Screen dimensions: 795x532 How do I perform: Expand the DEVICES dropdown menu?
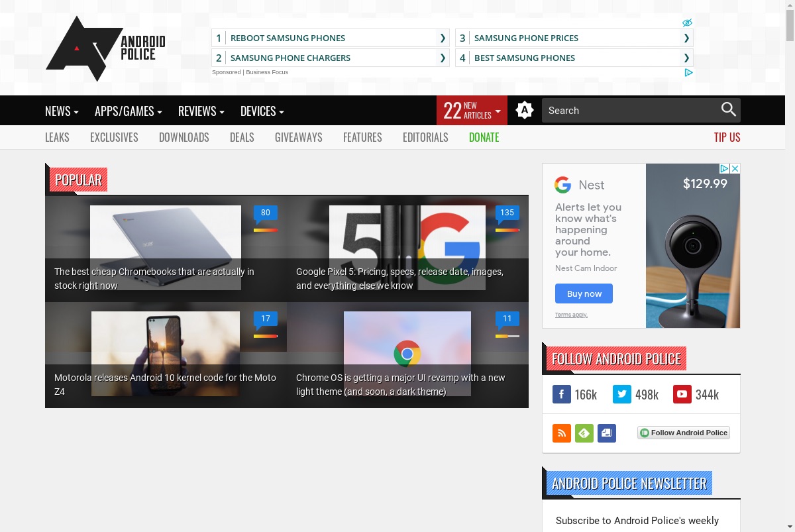(262, 111)
